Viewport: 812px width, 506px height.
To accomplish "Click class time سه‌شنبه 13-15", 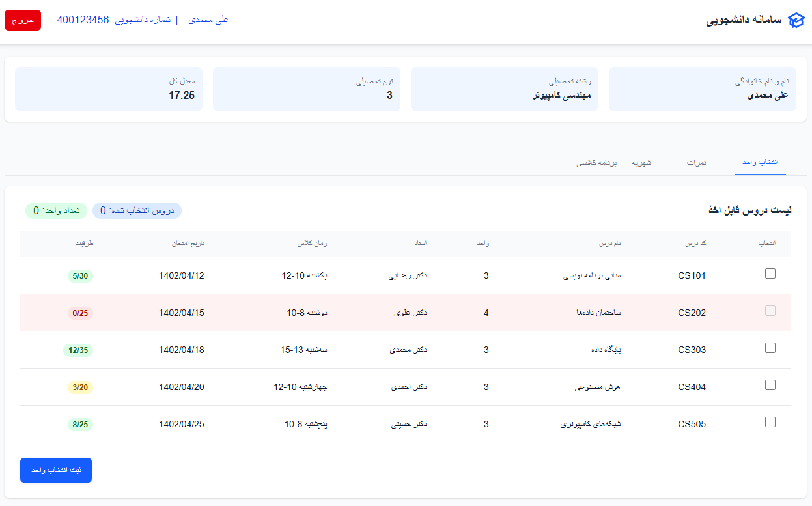I will pos(303,350).
